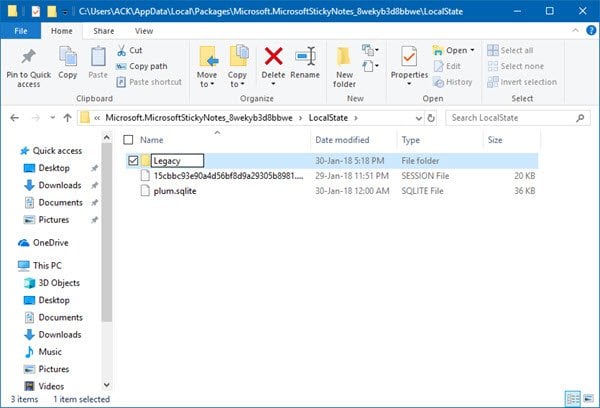Click the LocalState breadcrumb segment
This screenshot has width=600, height=408.
coord(328,118)
